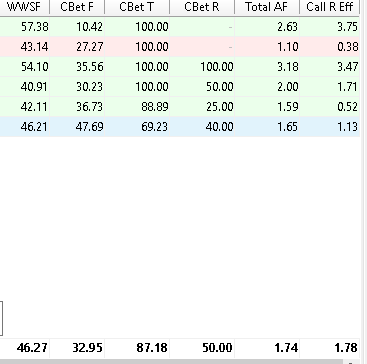
Task: Select the WWSF value 43.14
Action: 35,47
